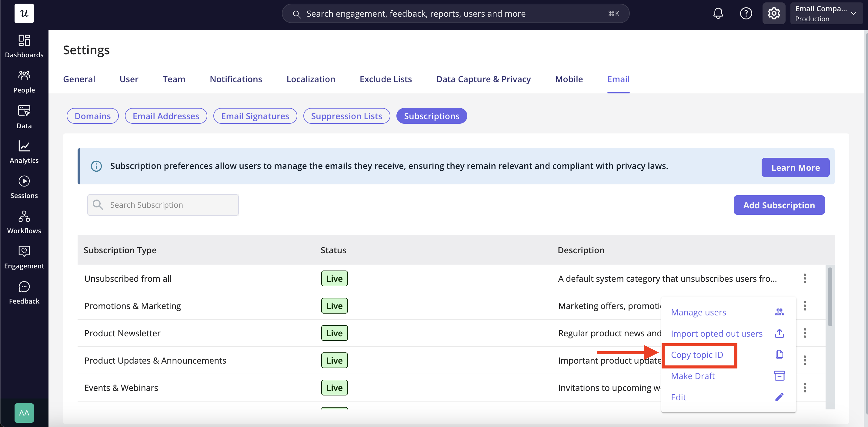
Task: Open Workflows in the sidebar
Action: (24, 222)
